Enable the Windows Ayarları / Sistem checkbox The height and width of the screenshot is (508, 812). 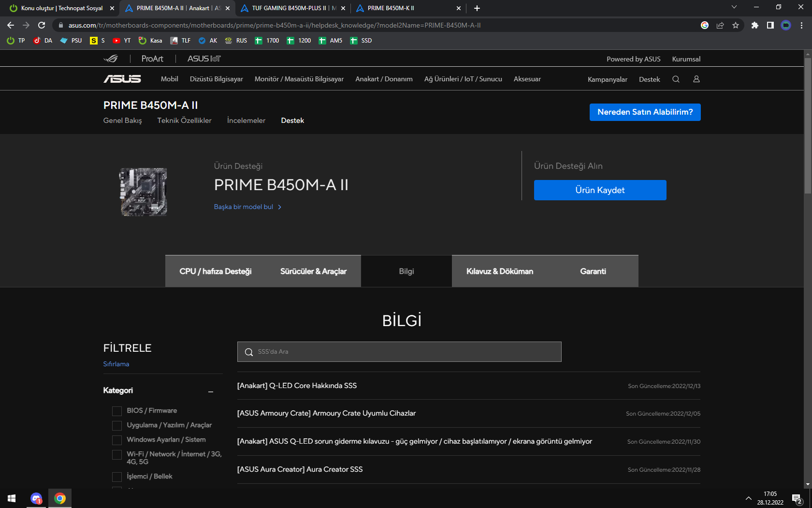117,440
